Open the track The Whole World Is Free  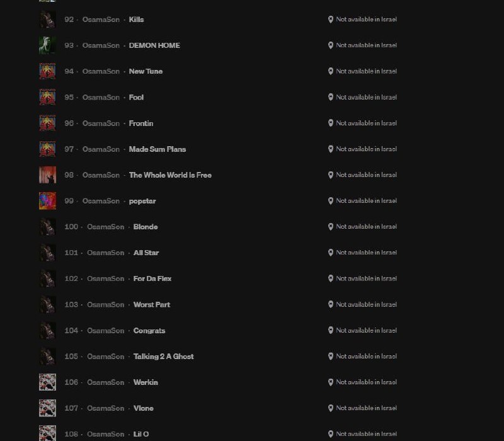[170, 175]
